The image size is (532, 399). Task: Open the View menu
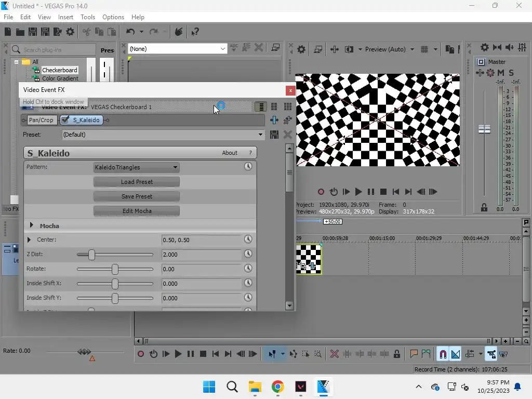(44, 17)
